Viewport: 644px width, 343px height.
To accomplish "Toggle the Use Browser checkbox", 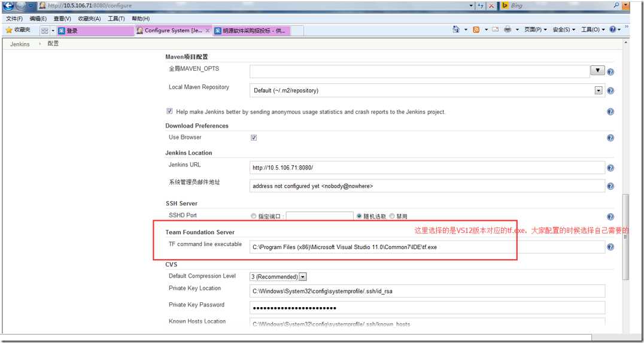I will (x=253, y=138).
